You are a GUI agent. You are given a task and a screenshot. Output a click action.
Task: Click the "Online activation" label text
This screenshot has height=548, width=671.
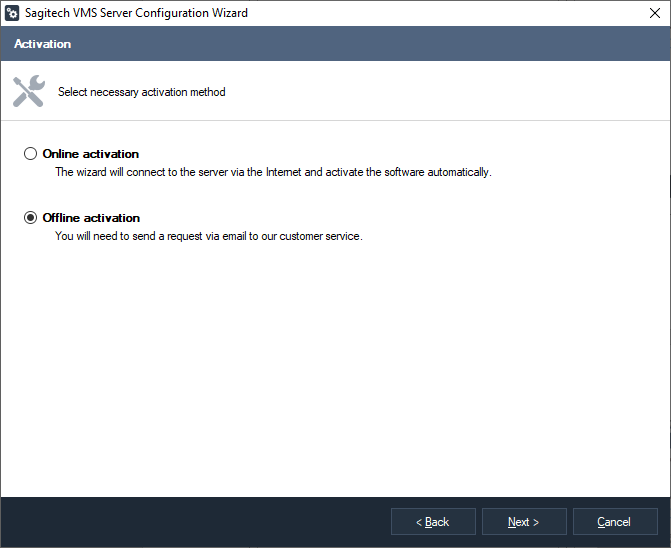point(91,154)
